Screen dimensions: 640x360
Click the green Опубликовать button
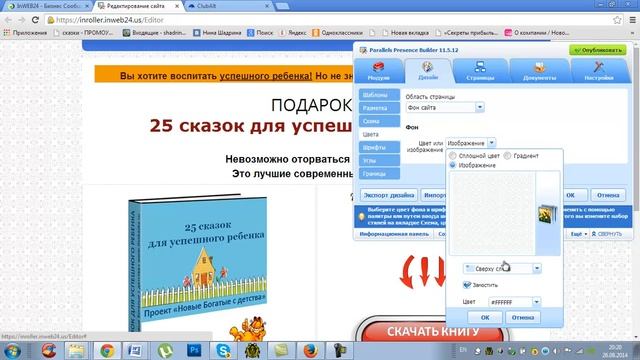pos(598,50)
